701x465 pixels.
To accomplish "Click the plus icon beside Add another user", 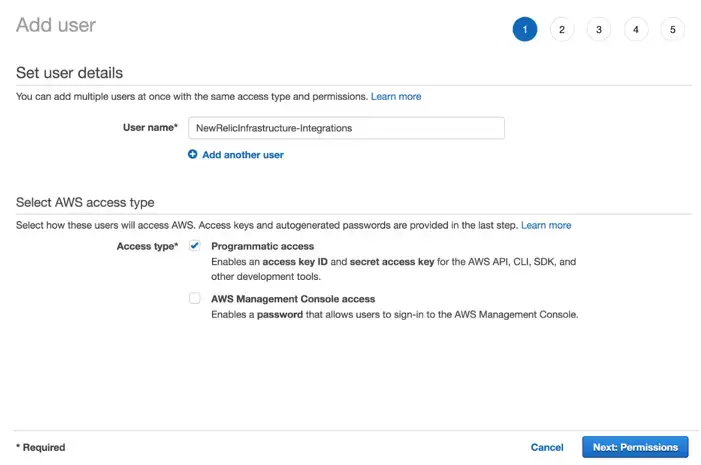I will [193, 155].
